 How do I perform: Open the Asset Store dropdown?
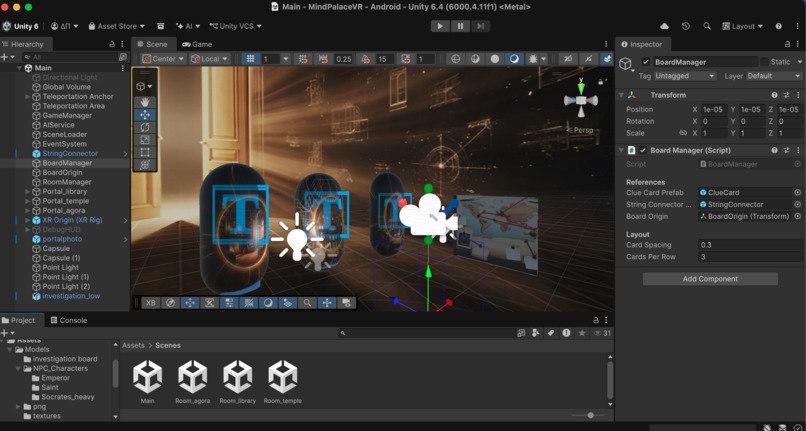click(x=117, y=26)
